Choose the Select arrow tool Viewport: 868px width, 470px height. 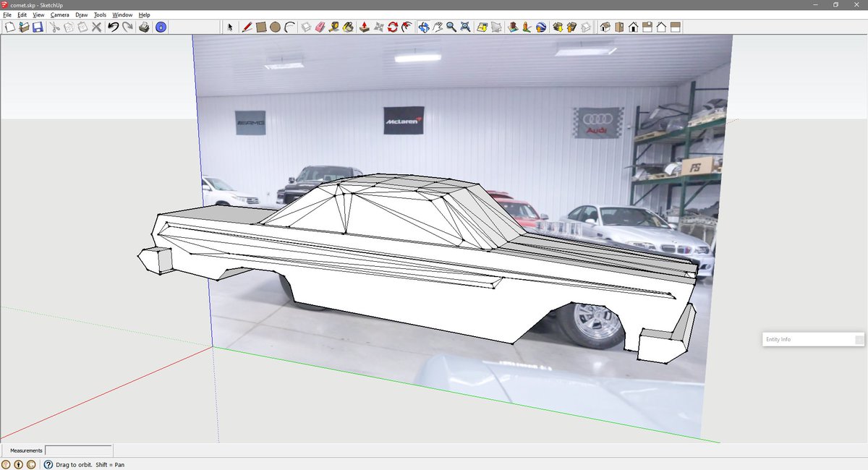tap(230, 27)
